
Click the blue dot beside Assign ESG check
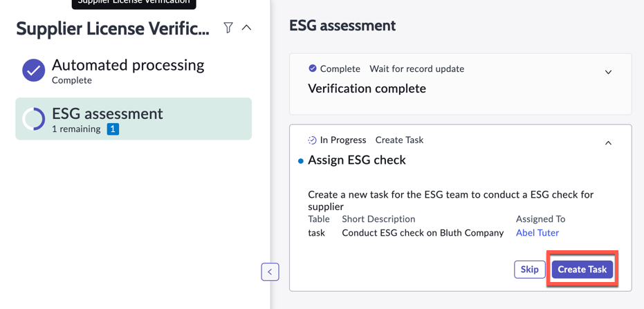click(x=300, y=161)
